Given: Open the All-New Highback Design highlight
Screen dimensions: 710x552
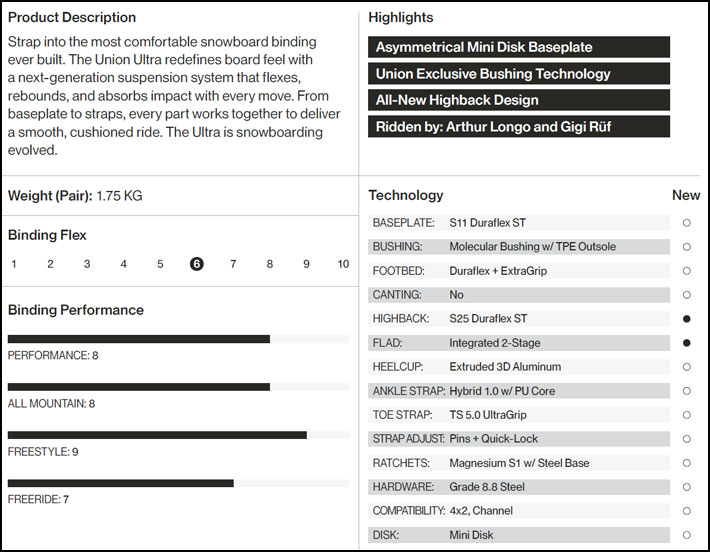Looking at the screenshot, I should [518, 100].
